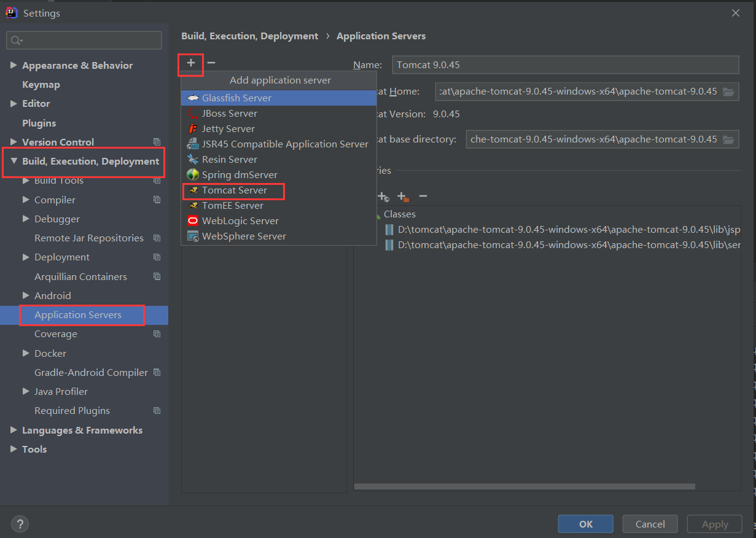Image resolution: width=756 pixels, height=538 pixels.
Task: Close the Settings dialog window
Action: click(736, 13)
